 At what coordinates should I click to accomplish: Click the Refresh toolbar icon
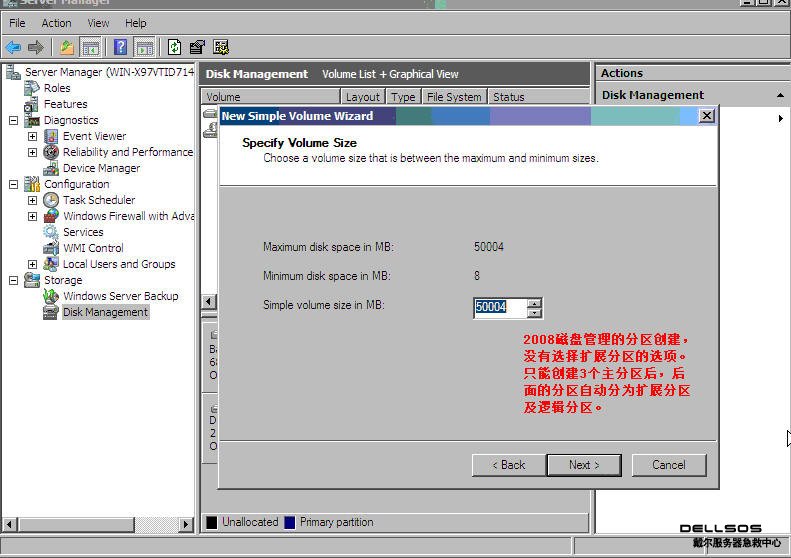tap(175, 47)
